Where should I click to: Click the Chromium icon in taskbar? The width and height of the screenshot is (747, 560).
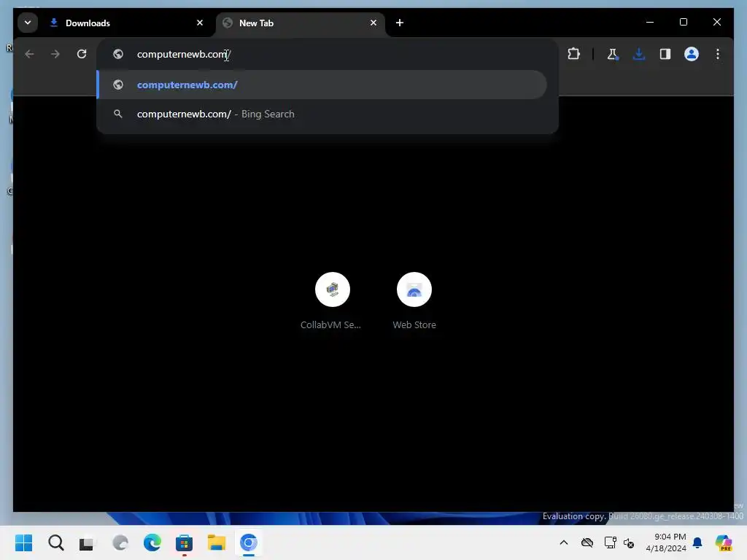(248, 542)
